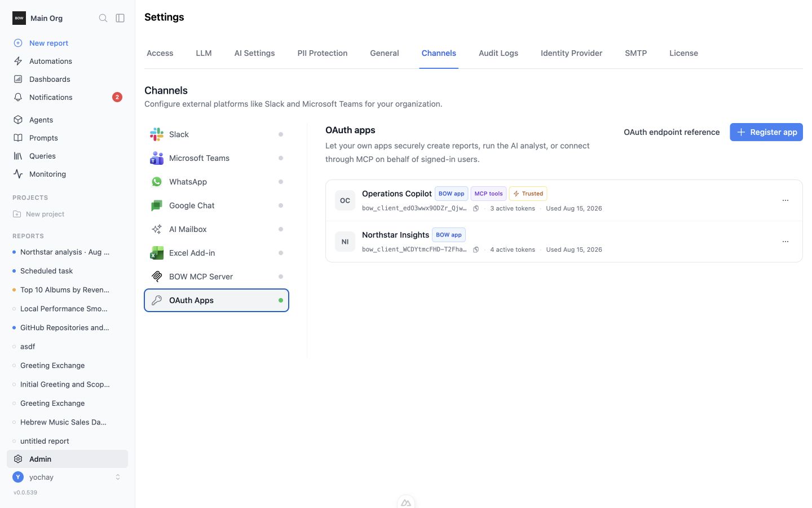
Task: Click the '4 active tokens' text
Action: pyautogui.click(x=513, y=249)
